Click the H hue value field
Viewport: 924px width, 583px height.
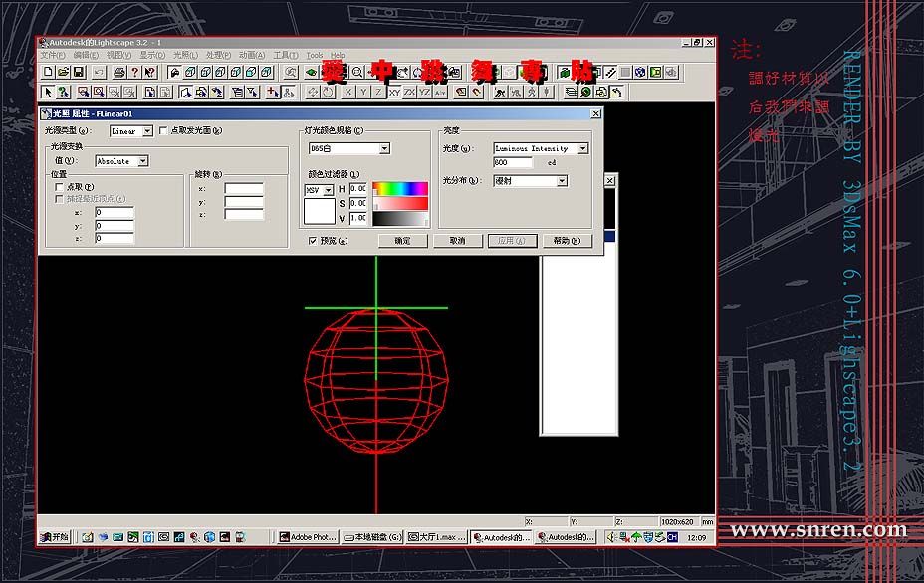coord(358,188)
